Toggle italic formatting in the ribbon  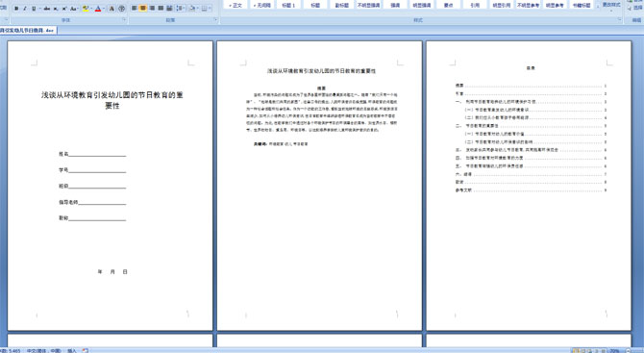25,9
